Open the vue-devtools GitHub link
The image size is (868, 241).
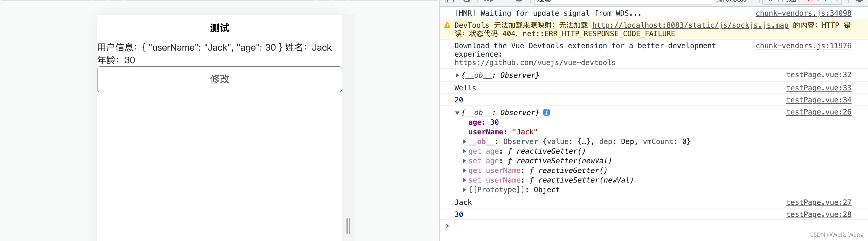535,63
